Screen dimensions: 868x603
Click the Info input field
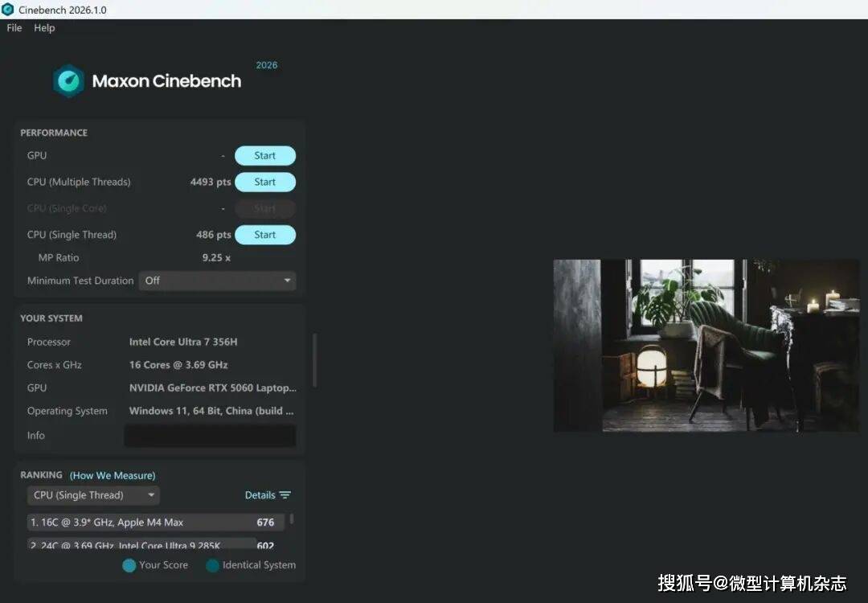[210, 436]
